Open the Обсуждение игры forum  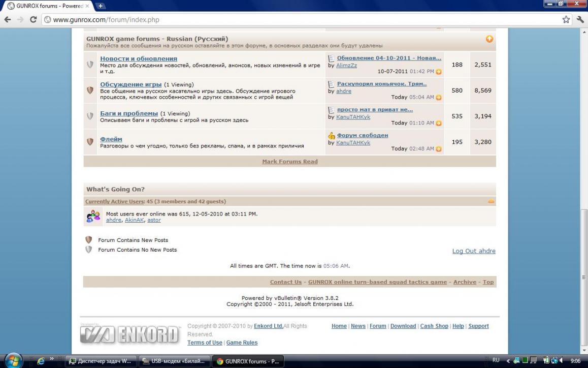[130, 84]
